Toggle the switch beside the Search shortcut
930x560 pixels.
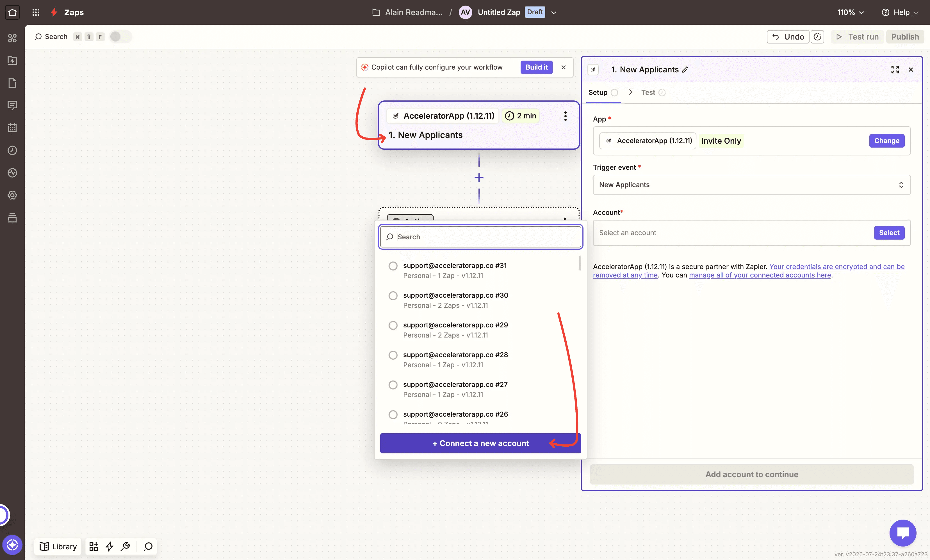tap(120, 36)
